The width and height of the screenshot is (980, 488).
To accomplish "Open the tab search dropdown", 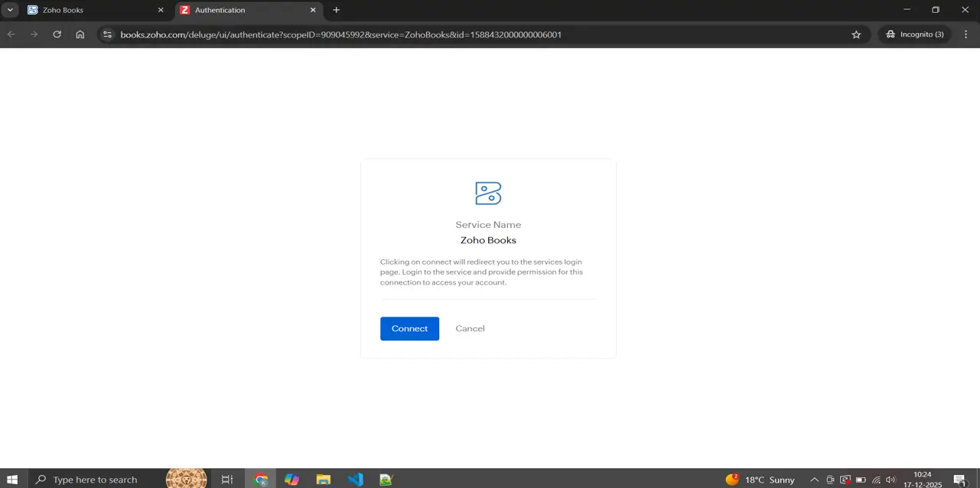I will click(10, 10).
